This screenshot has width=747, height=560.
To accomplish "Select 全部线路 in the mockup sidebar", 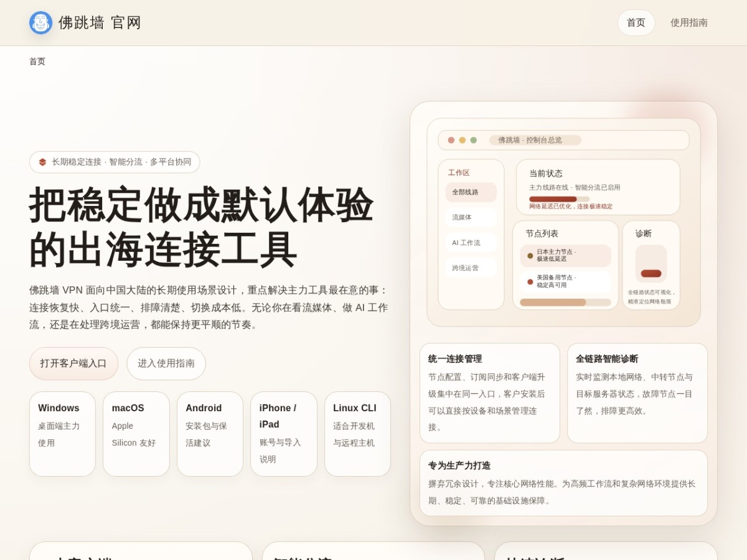I will 471,192.
